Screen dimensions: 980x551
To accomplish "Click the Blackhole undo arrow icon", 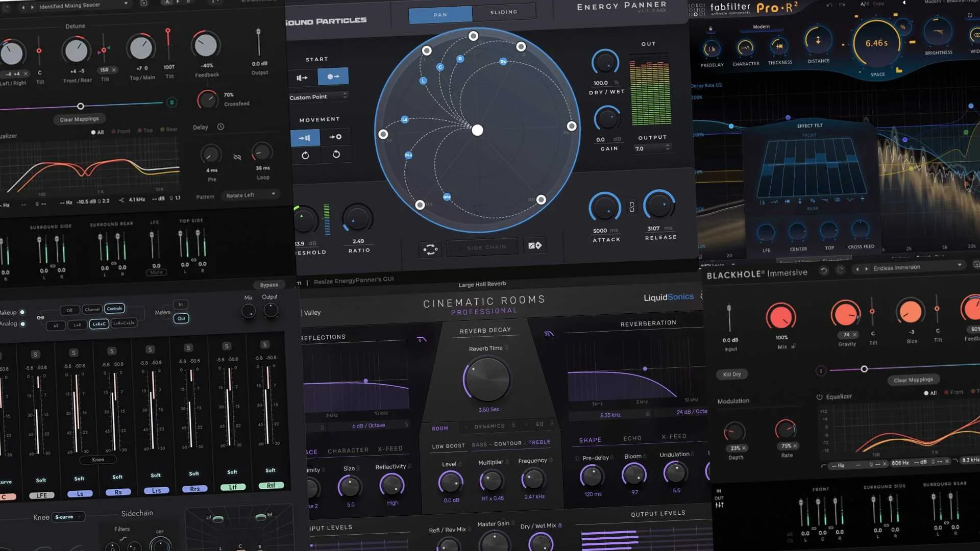I will point(823,271).
